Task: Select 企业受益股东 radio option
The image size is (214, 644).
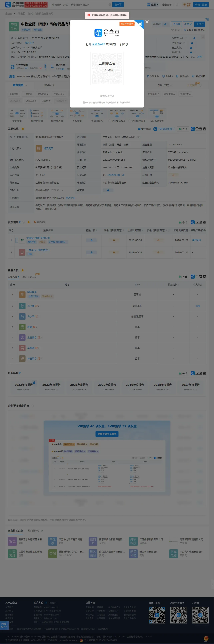Action: pos(117,121)
